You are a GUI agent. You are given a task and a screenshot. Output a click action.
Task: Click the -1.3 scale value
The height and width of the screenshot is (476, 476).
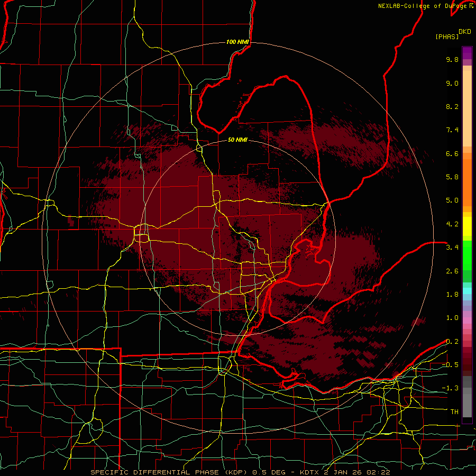[450, 388]
